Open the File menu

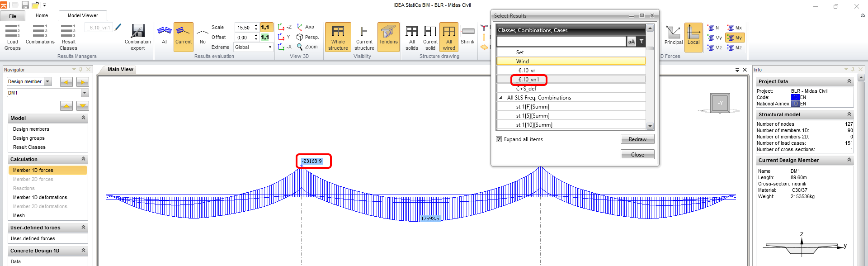[x=13, y=16]
